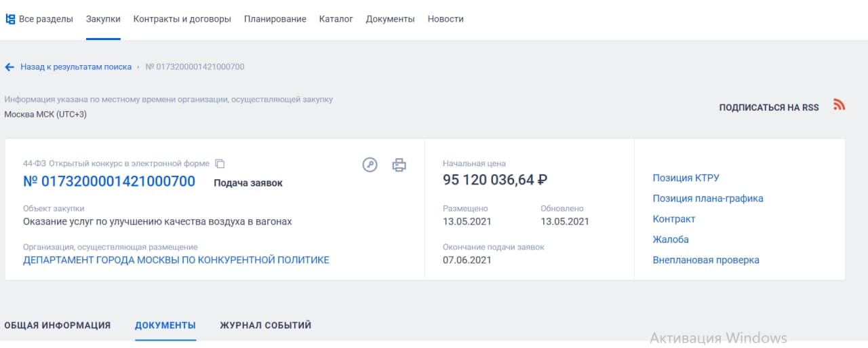This screenshot has height=348, width=868.
Task: Click the Жалоба link
Action: [x=671, y=239]
